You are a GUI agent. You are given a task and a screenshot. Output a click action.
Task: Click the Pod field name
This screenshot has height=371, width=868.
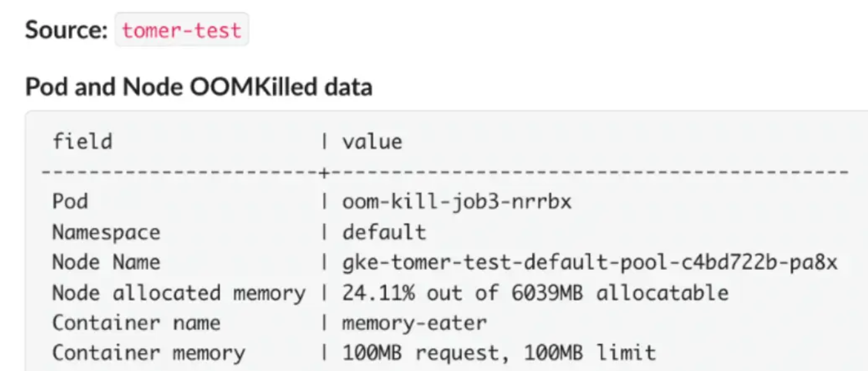(70, 202)
